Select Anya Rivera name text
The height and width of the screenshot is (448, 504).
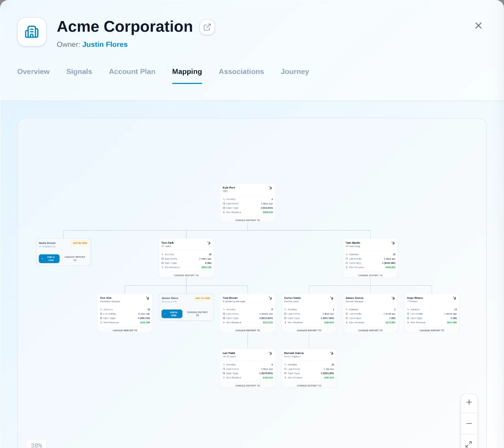pyautogui.click(x=415, y=298)
